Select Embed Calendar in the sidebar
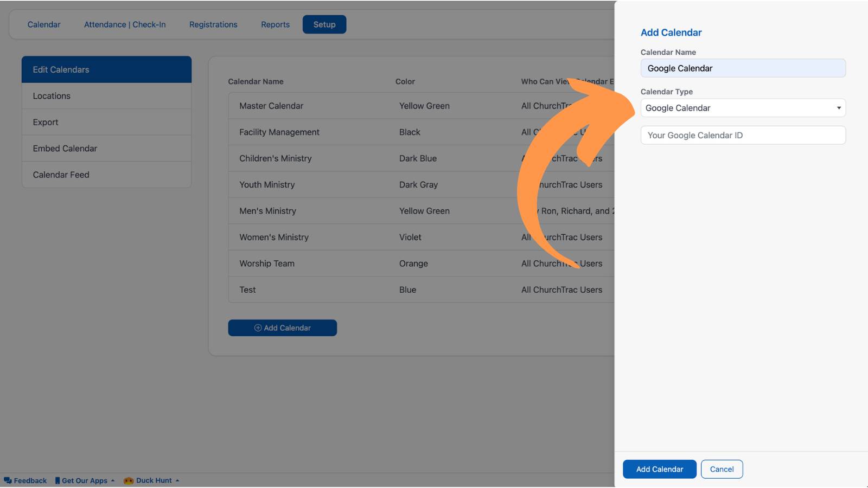The width and height of the screenshot is (868, 488). coord(106,149)
